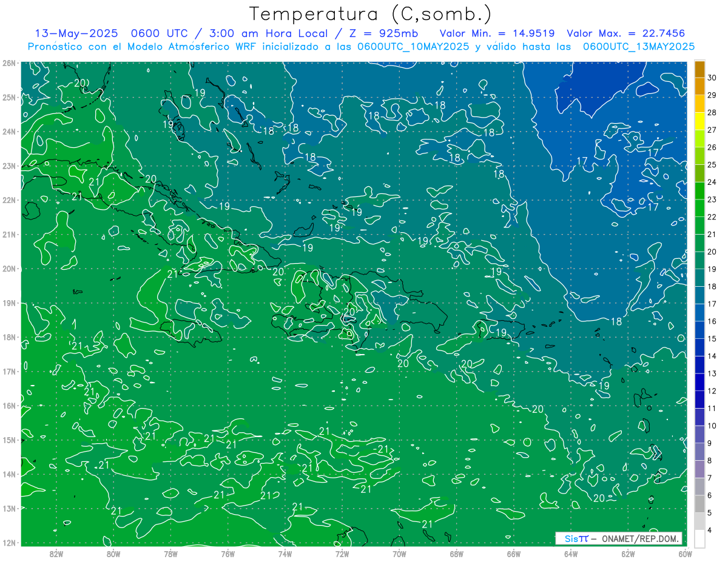Click the 21N latitude axis label

pyautogui.click(x=9, y=234)
